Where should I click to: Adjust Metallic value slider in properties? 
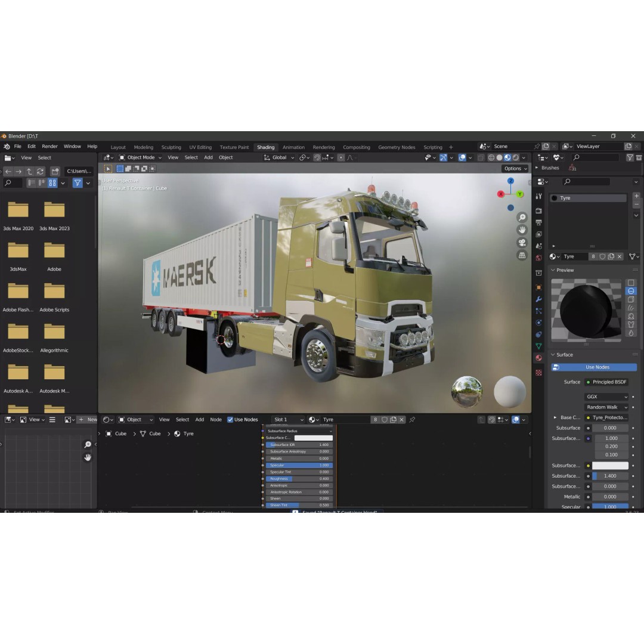point(610,497)
